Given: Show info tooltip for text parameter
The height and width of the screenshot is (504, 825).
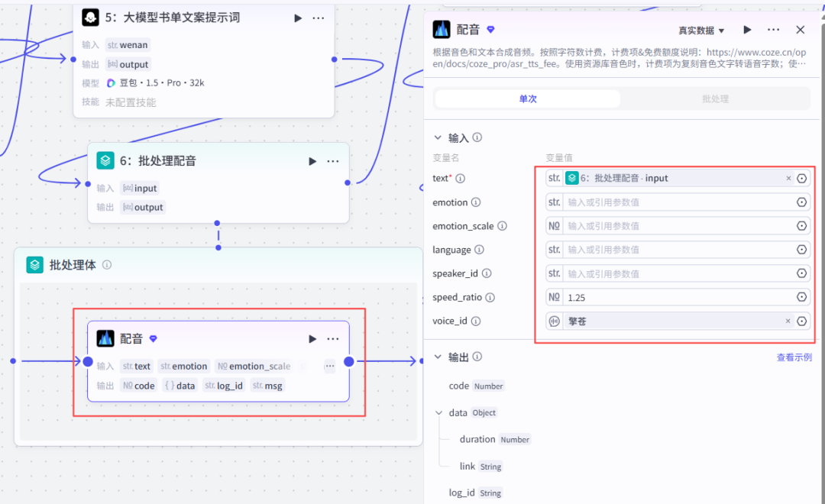Looking at the screenshot, I should [x=461, y=179].
